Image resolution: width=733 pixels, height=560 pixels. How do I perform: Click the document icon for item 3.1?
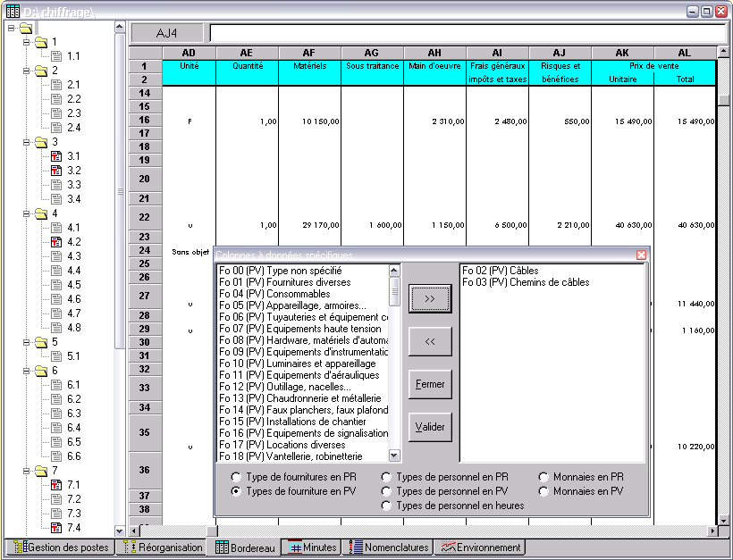pos(55,156)
